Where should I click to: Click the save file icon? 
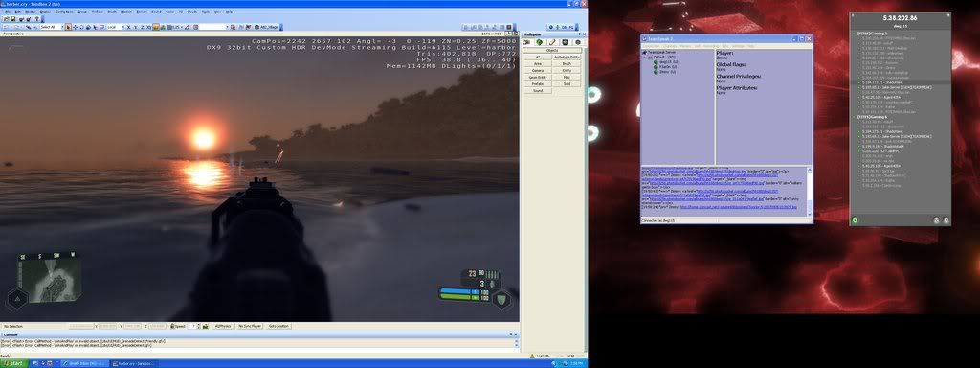[12, 19]
